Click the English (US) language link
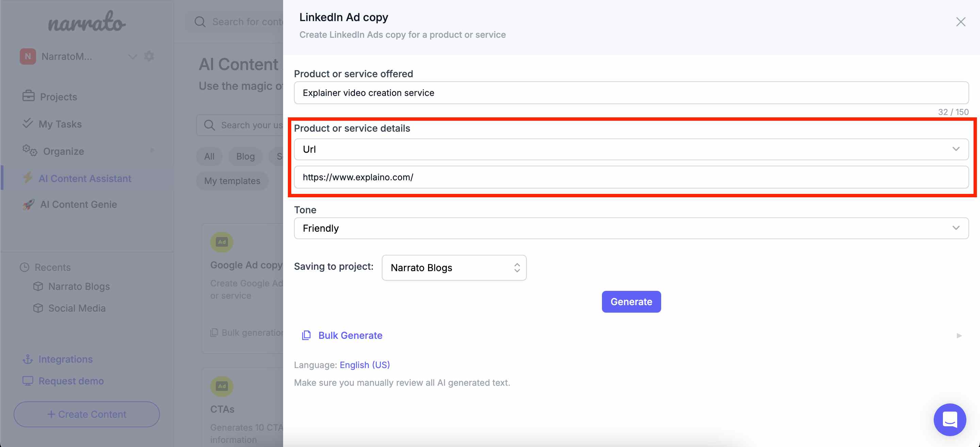The height and width of the screenshot is (447, 980). [x=365, y=364]
